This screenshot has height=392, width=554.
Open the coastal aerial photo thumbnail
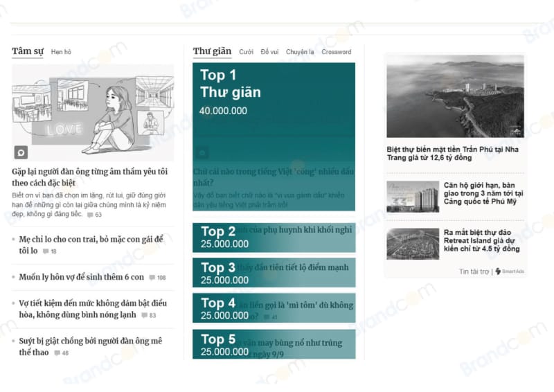coord(455,96)
